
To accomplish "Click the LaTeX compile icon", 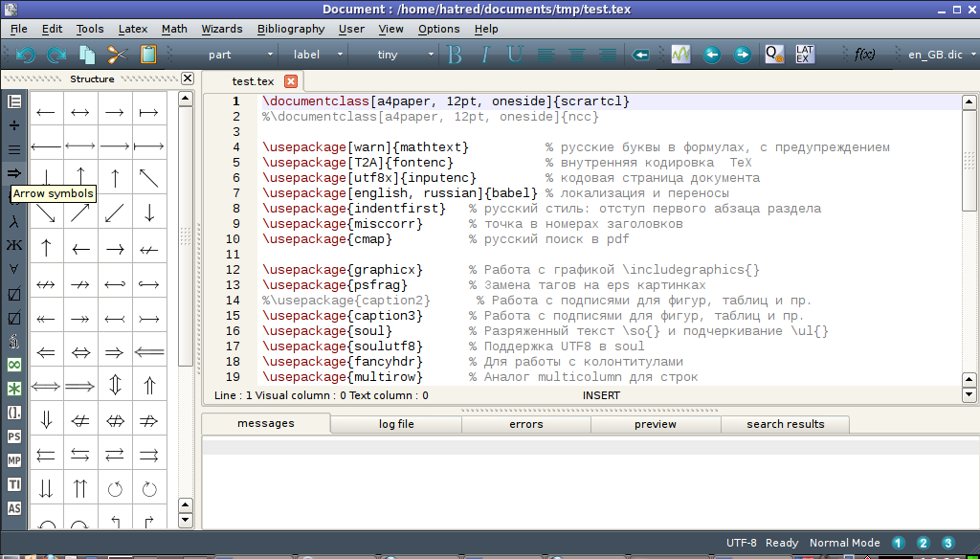I will point(805,55).
